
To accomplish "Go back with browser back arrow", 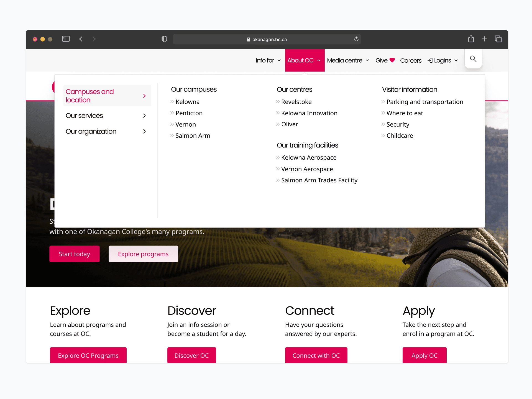I will pos(81,39).
